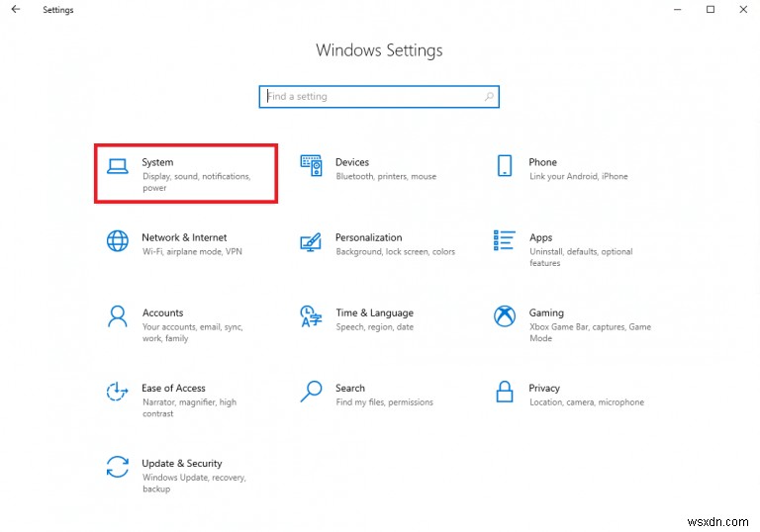The image size is (760, 532).
Task: Open the Phone settings title
Action: pos(543,162)
